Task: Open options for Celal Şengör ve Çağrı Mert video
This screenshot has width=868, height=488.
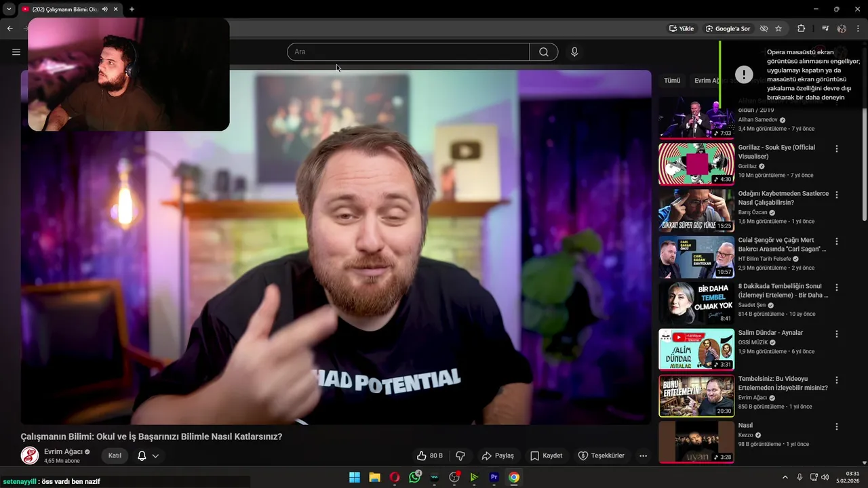Action: (x=837, y=241)
